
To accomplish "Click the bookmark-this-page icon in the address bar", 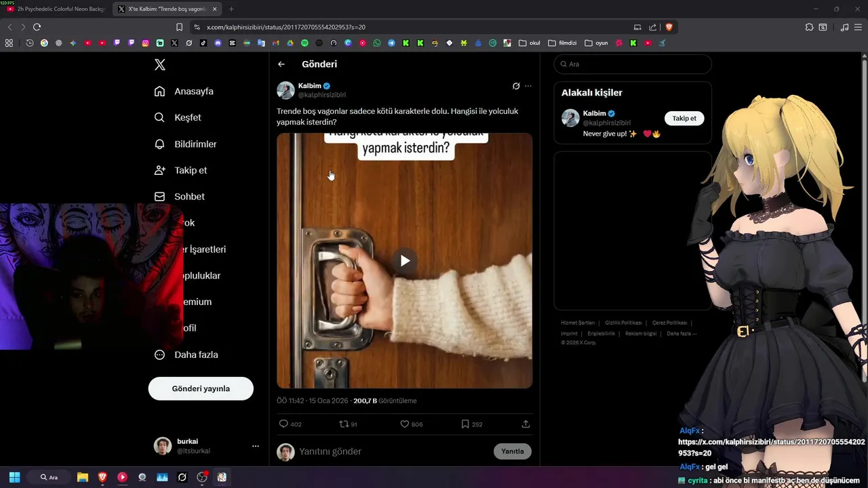I will tap(179, 27).
